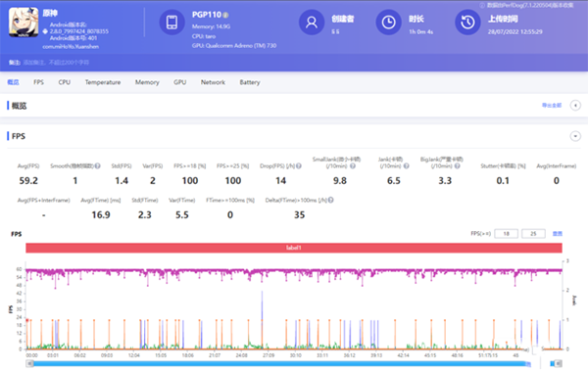Image resolution: width=588 pixels, height=370 pixels.
Task: Switch to the FPS tab
Action: pyautogui.click(x=38, y=82)
